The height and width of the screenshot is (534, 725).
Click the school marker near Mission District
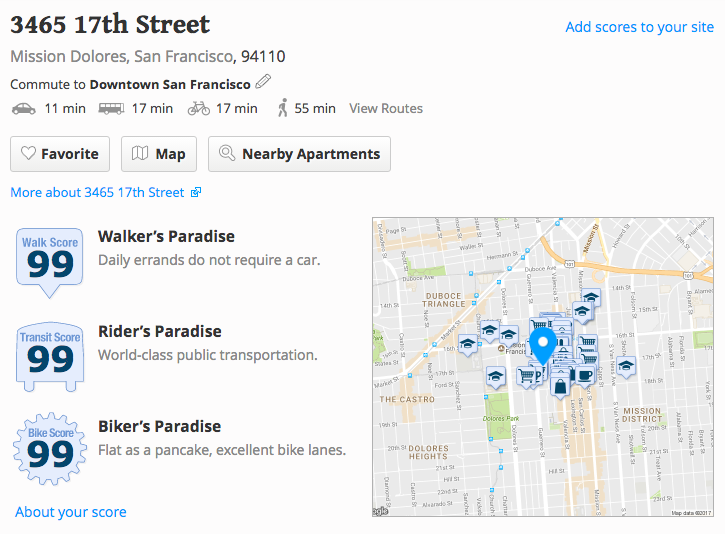pyautogui.click(x=626, y=367)
